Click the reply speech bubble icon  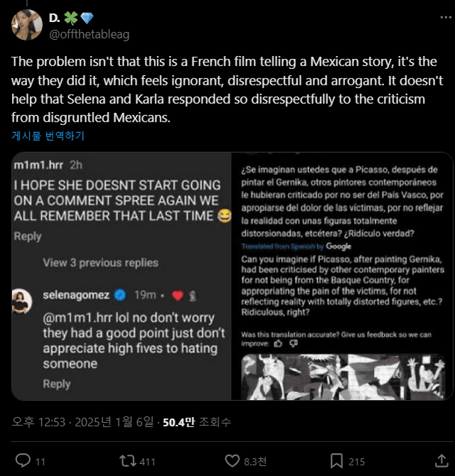pyautogui.click(x=23, y=461)
